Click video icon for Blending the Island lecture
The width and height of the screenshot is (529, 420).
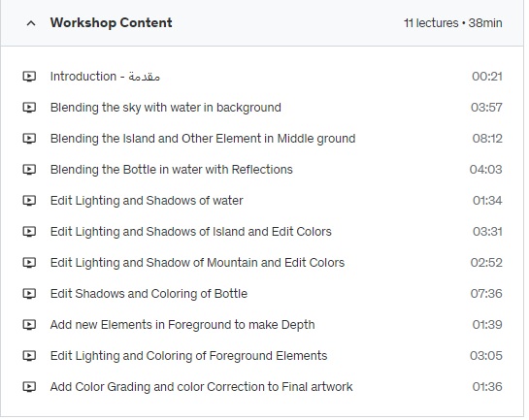coord(29,139)
